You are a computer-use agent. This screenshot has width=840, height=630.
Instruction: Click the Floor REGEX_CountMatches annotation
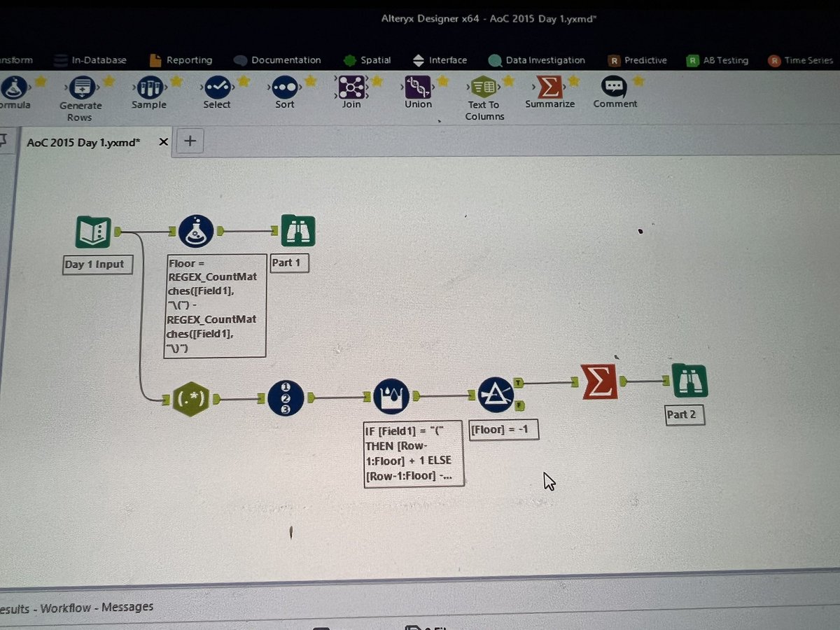tap(215, 306)
